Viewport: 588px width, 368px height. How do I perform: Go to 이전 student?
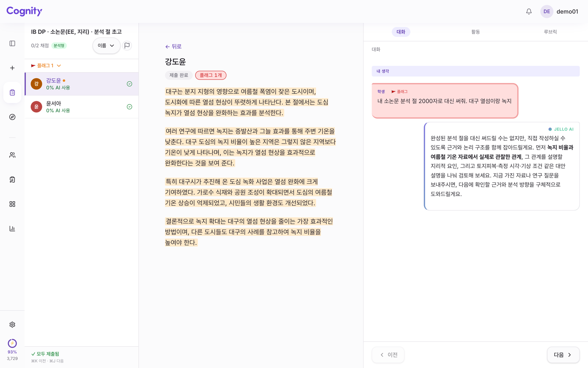[388, 355]
